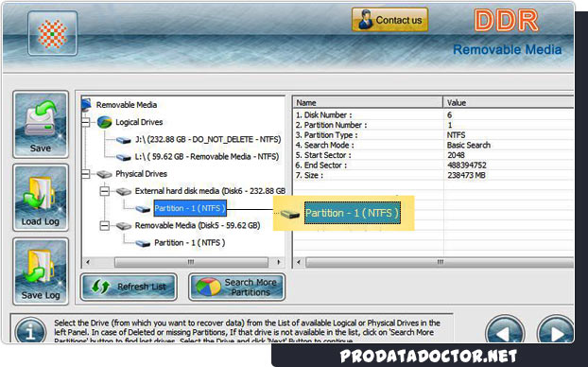The width and height of the screenshot is (588, 367).
Task: Click the Name column header
Action: click(x=368, y=102)
